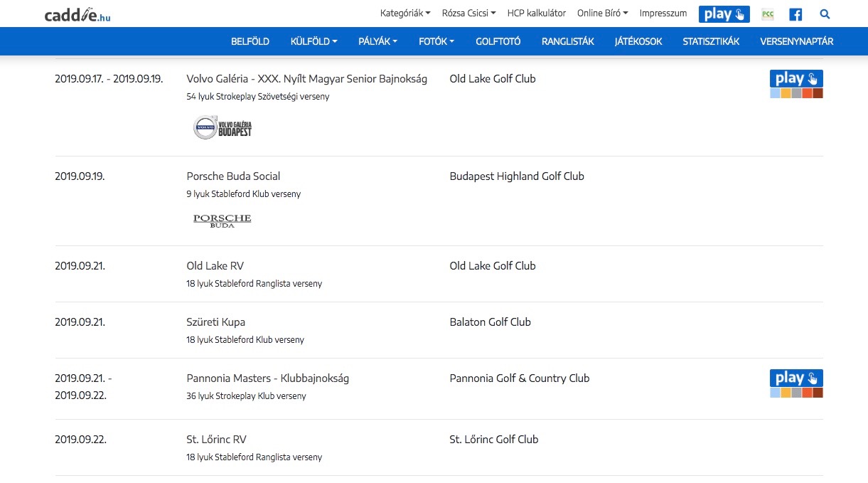Select Budapest Highland Golf Club
Image resolution: width=868 pixels, height=483 pixels.
click(x=517, y=176)
